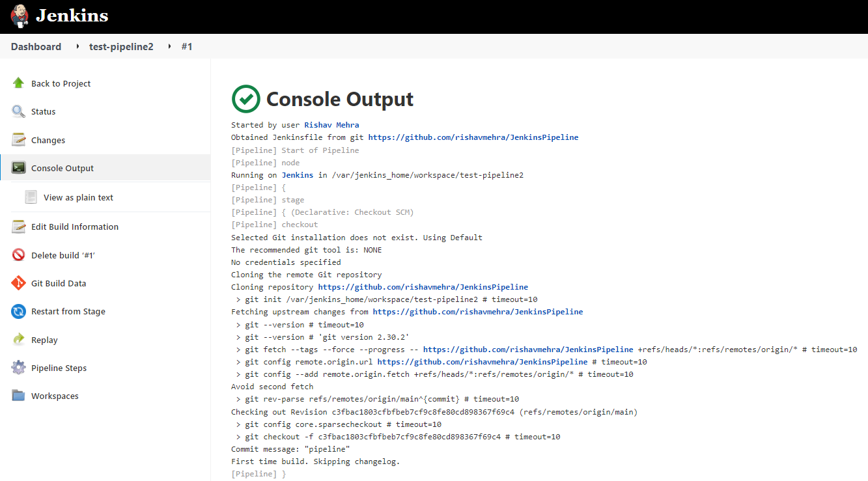Open GitHub link on the Obtained Jenkinsfile line
868x481 pixels.
point(473,137)
